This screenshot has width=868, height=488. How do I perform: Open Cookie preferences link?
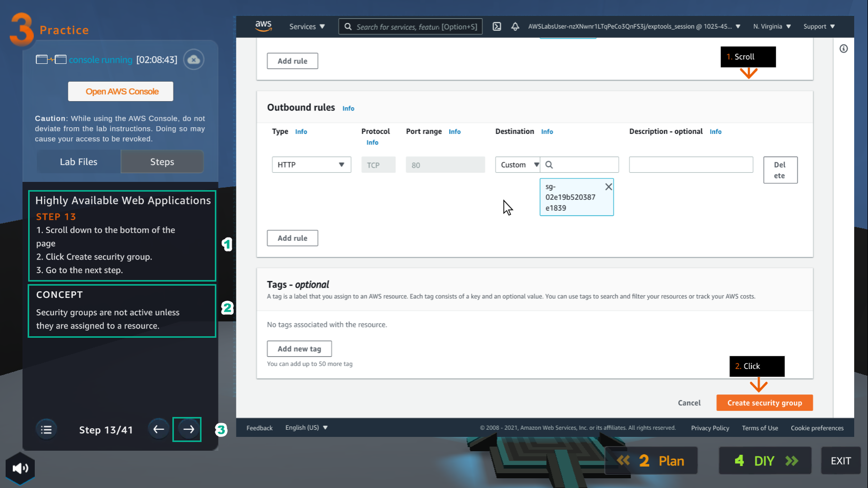[x=817, y=428]
